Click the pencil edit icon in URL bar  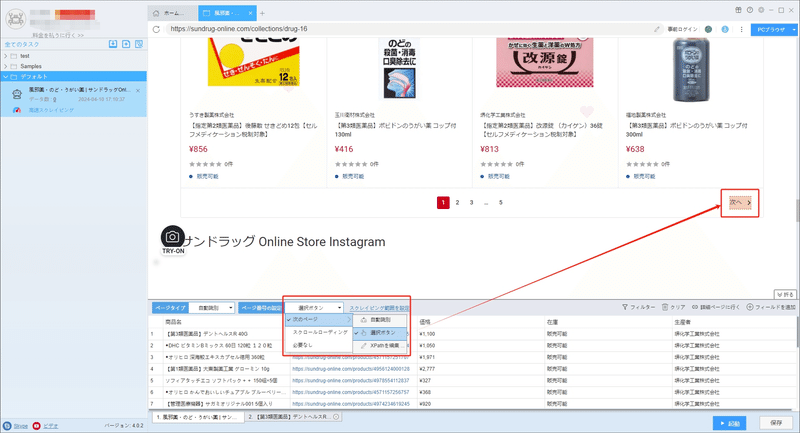(657, 29)
